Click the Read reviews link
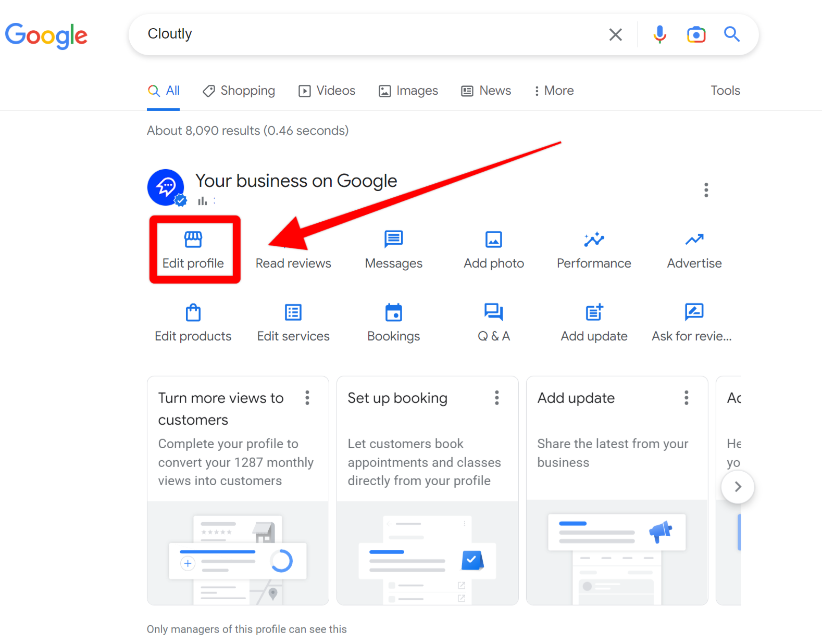Image resolution: width=822 pixels, height=644 pixels. coord(293,263)
